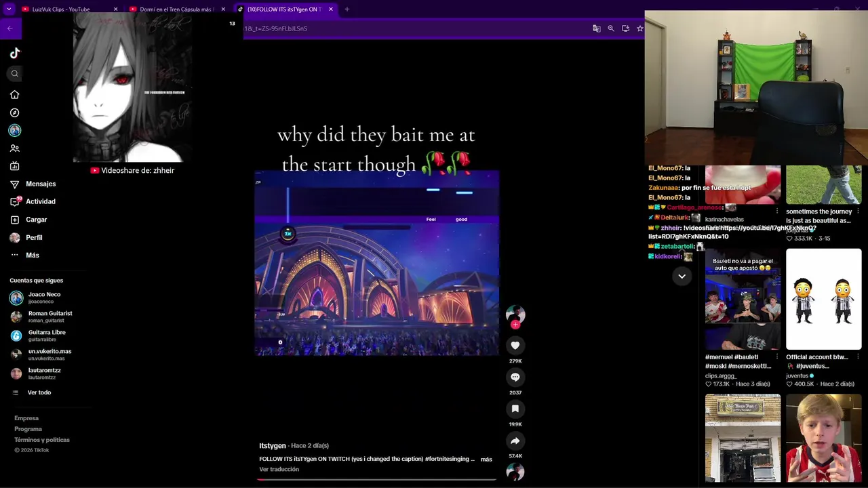
Task: Click Ver traducción under caption
Action: click(x=279, y=469)
